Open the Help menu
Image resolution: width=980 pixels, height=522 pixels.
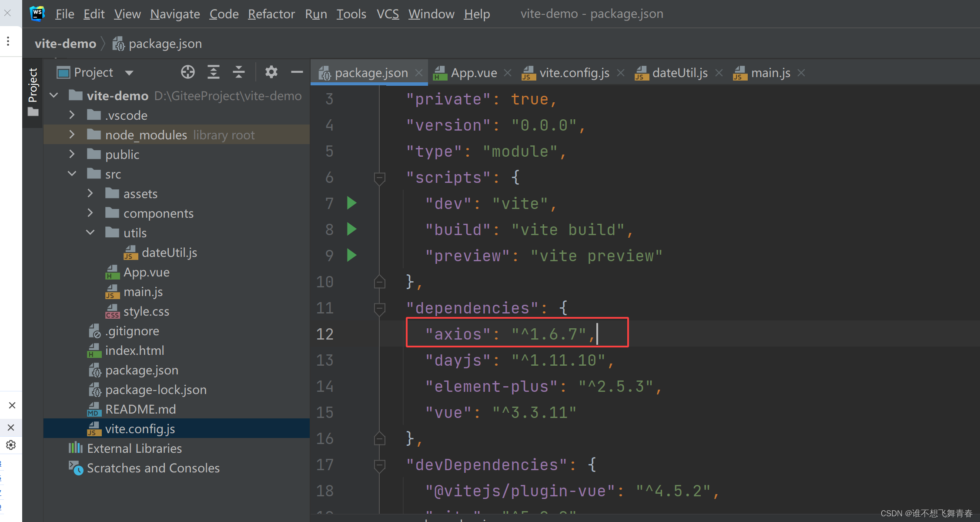(x=477, y=14)
